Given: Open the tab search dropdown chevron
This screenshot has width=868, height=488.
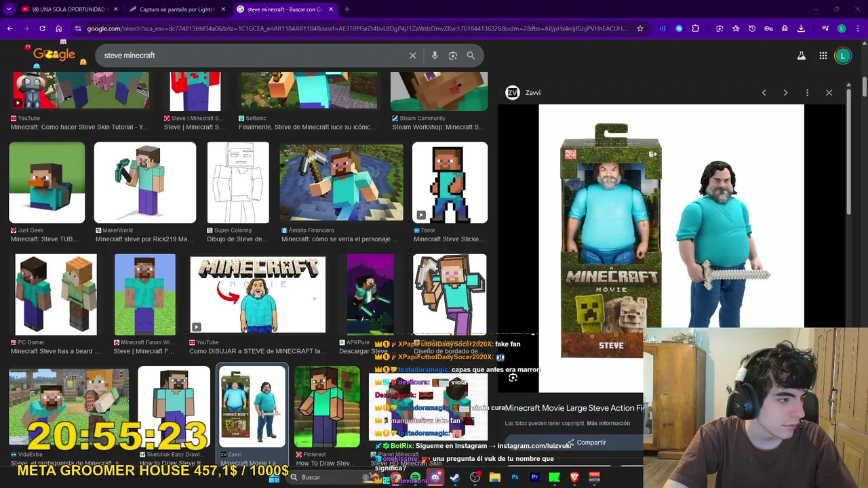Looking at the screenshot, I should coord(9,9).
